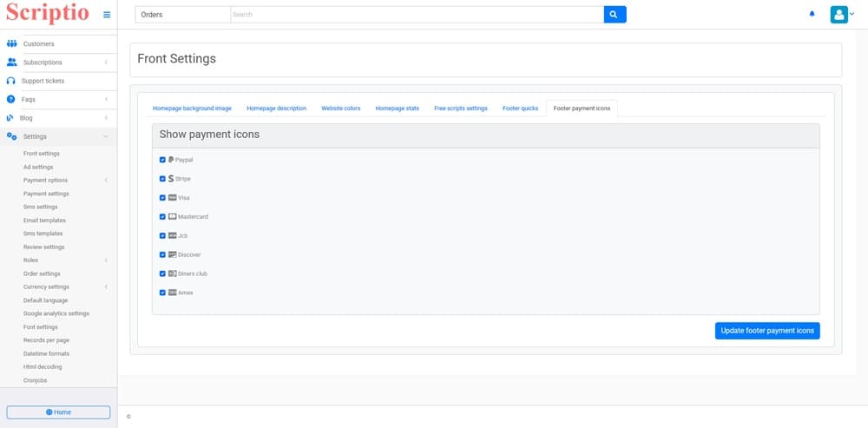Uncheck the Mastercard checkbox
This screenshot has height=428, width=868.
click(x=162, y=217)
